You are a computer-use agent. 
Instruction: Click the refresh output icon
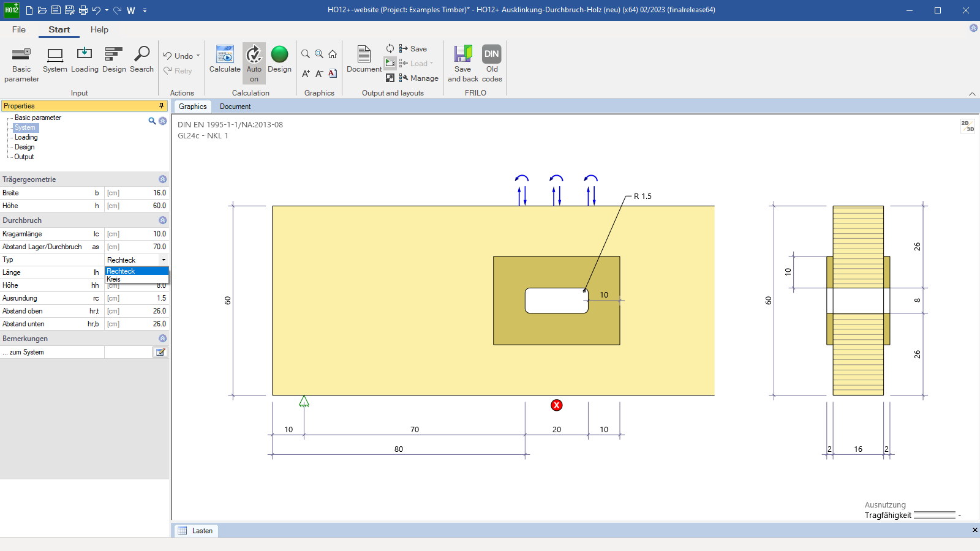pyautogui.click(x=390, y=48)
